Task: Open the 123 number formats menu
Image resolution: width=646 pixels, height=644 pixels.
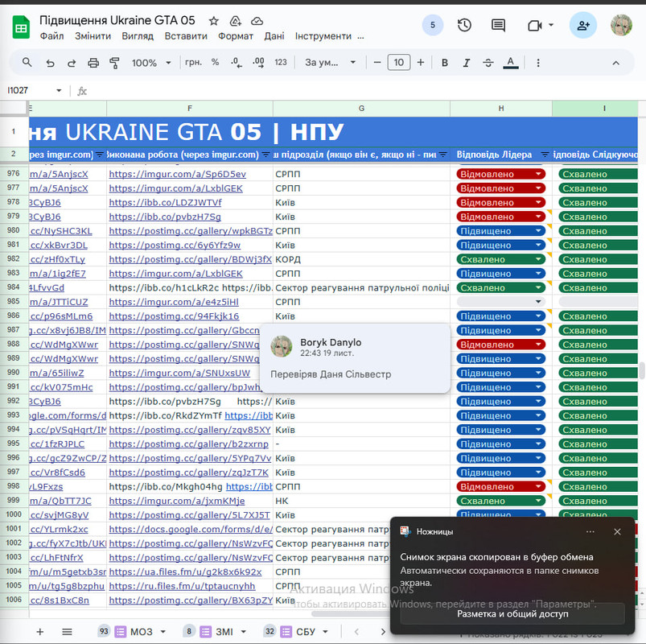Action: coord(281,63)
